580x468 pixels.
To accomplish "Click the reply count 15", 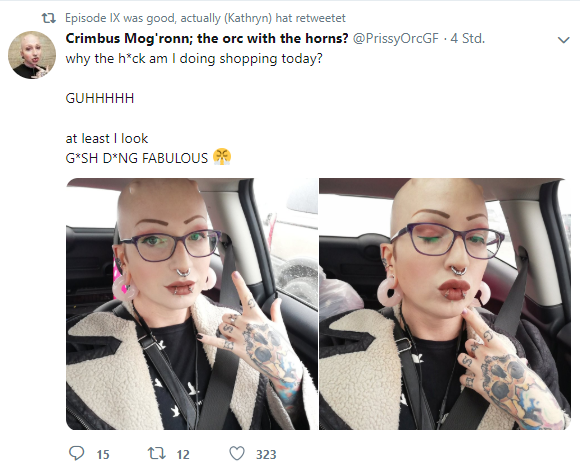I will (x=103, y=454).
